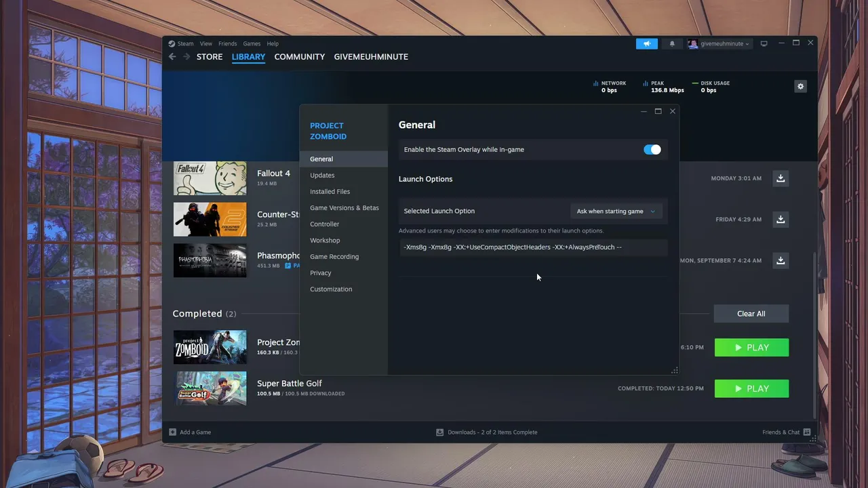Click the download icon for Counter-Strike 2
Viewport: 868px width, 488px height.
(781, 220)
